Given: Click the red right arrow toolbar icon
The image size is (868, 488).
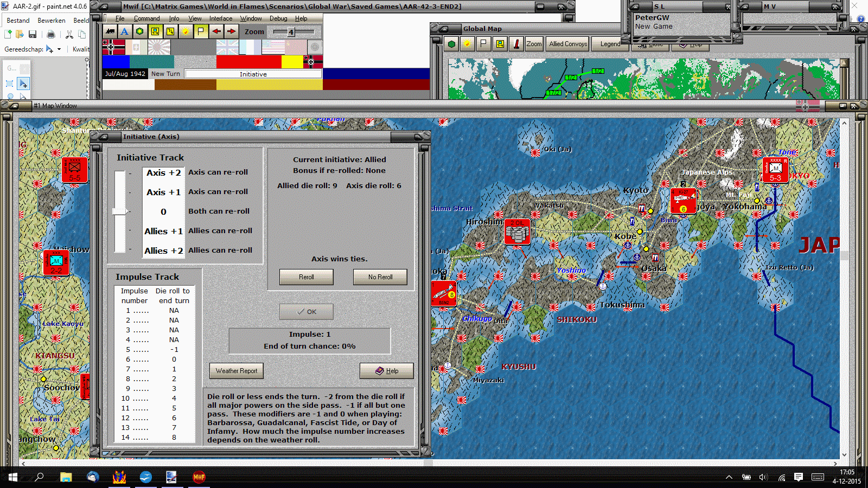Looking at the screenshot, I should click(231, 31).
